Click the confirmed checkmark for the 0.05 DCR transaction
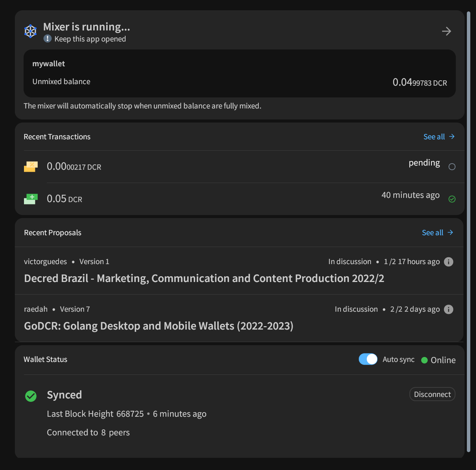Screen dimensions: 476x470 coord(452,199)
